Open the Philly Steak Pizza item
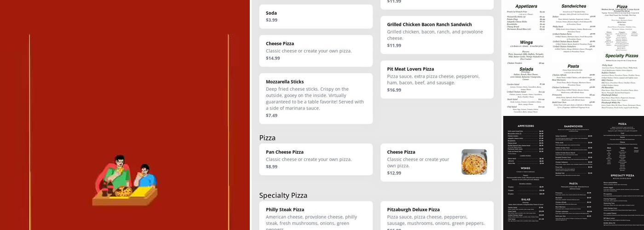Screen dimensions: 644x230 point(316,215)
